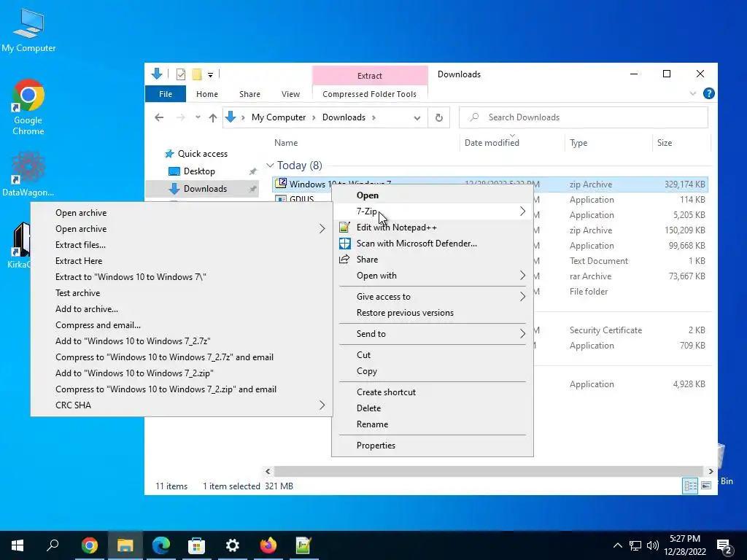Select Rename from context menu

[433, 425]
